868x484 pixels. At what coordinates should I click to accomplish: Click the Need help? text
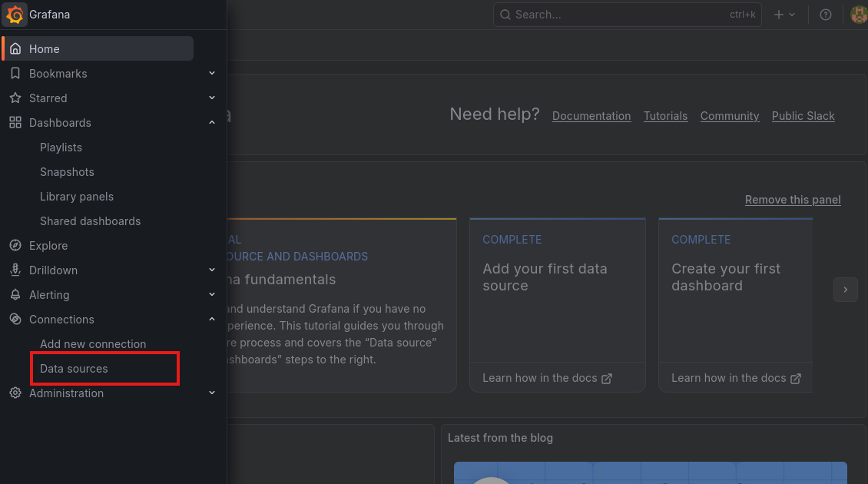pyautogui.click(x=495, y=114)
